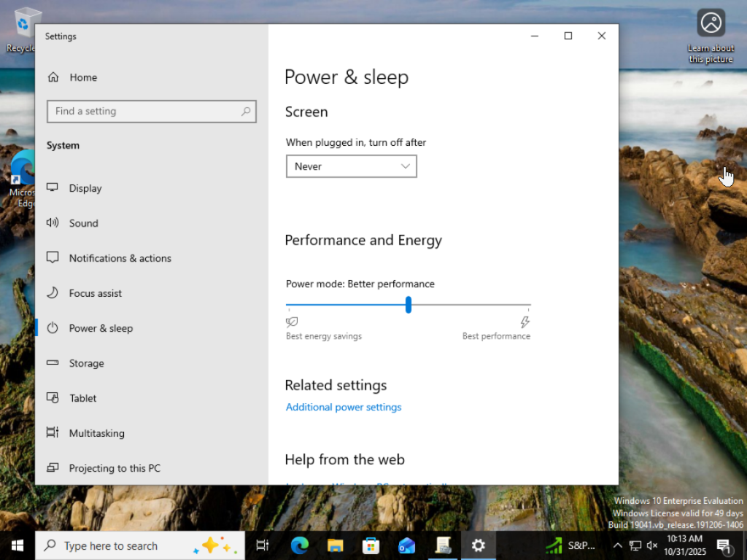Open Notifications & actions page
Image resolution: width=747 pixels, height=560 pixels.
[x=120, y=258]
